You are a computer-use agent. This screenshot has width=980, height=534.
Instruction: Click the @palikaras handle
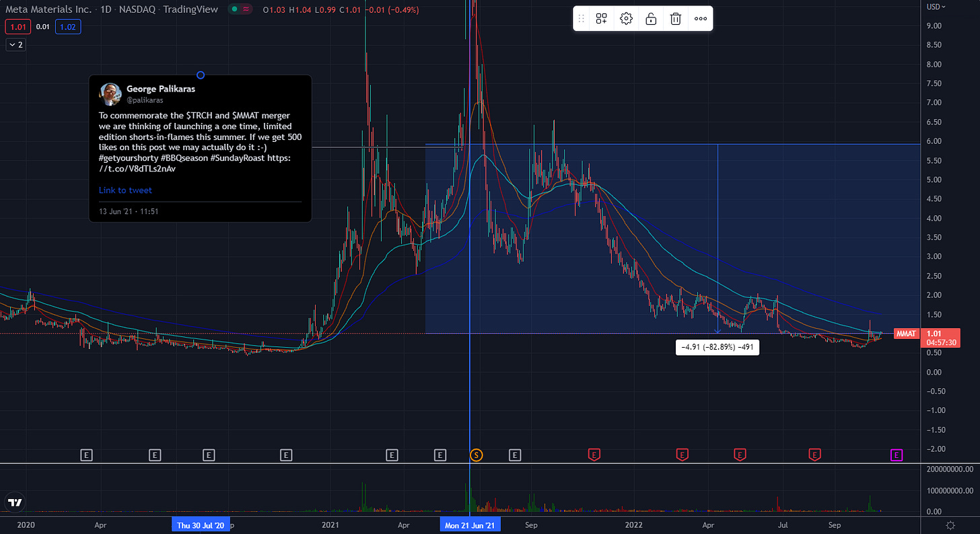coord(145,100)
